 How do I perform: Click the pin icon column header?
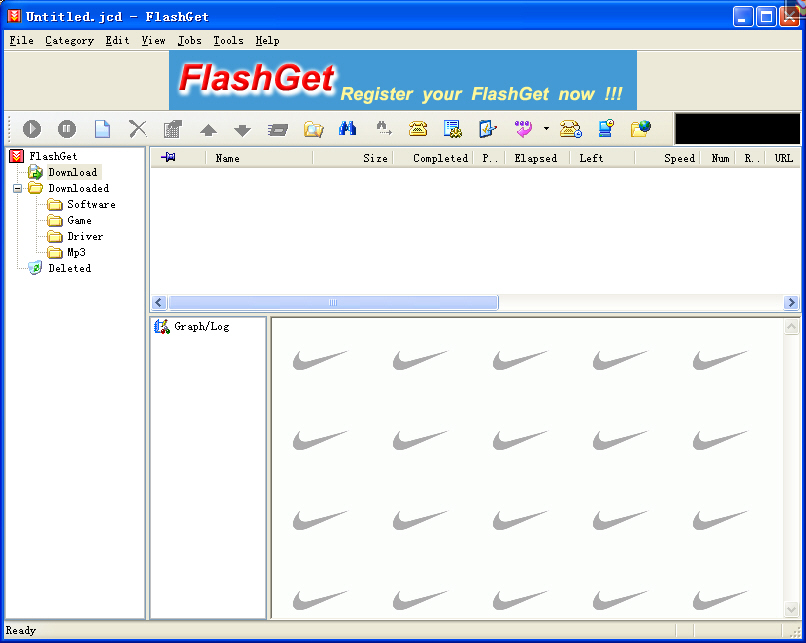tap(168, 157)
